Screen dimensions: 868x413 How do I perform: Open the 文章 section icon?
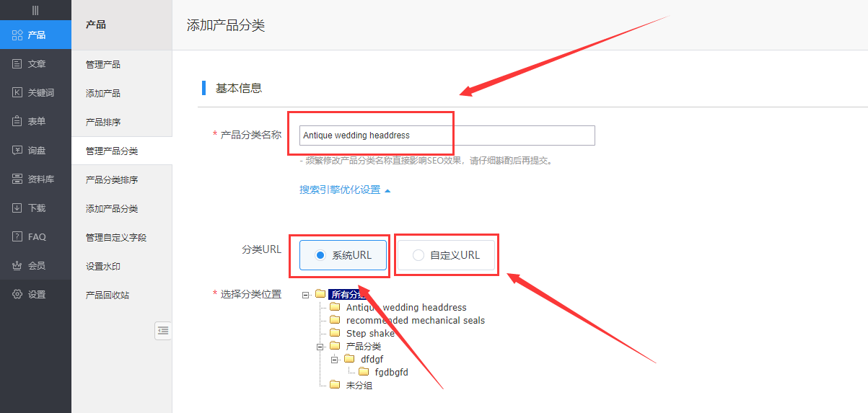click(x=18, y=64)
